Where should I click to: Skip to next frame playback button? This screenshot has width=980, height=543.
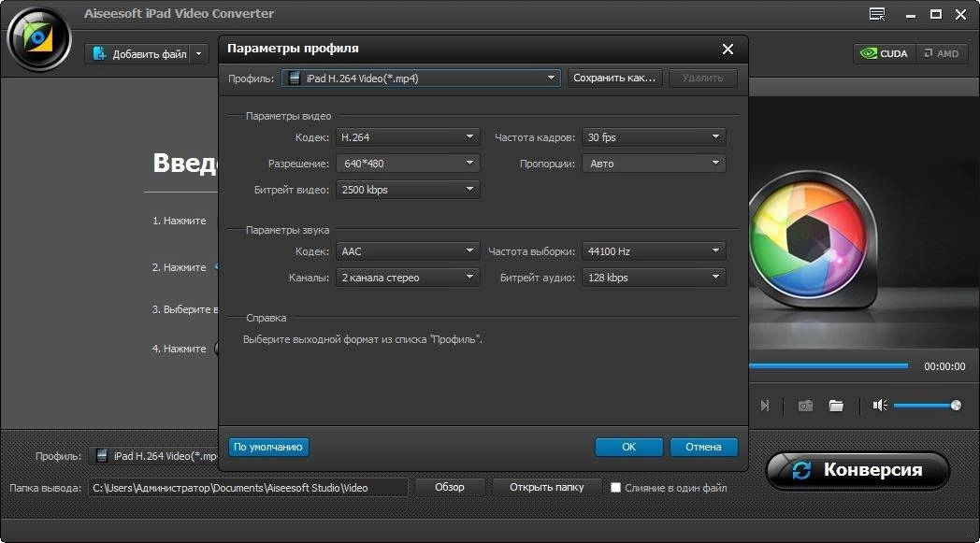[x=764, y=407]
